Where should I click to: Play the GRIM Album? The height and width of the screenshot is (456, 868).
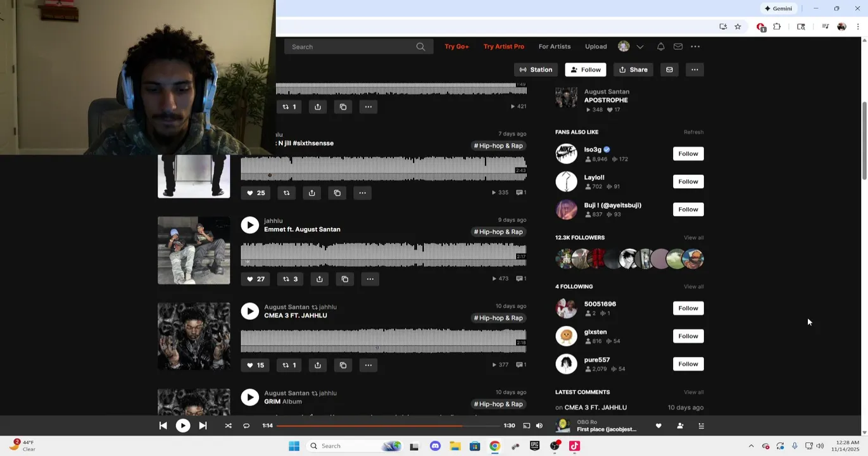point(249,397)
